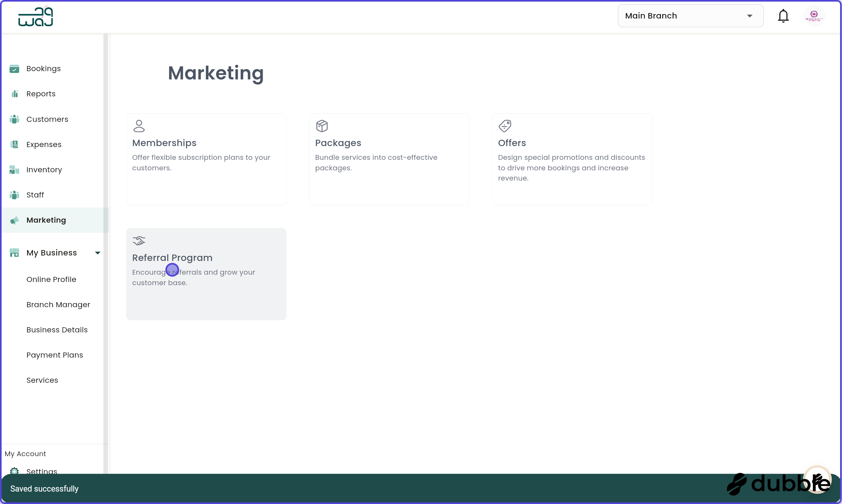
Task: Select the Customers icon in sidebar
Action: [x=15, y=119]
